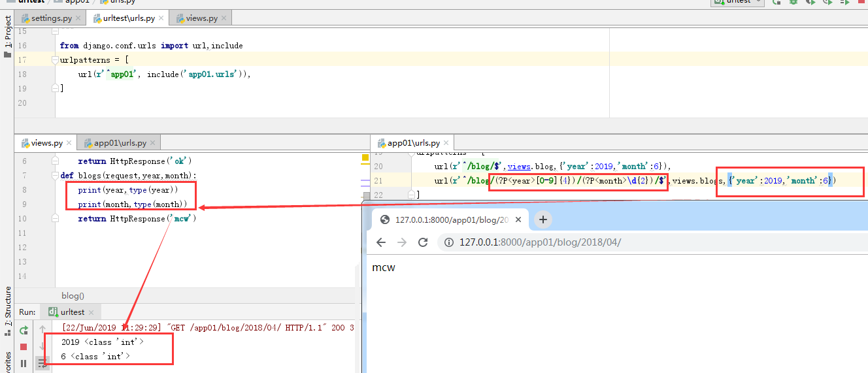
Task: Click the views link in line 20
Action: [x=519, y=167]
